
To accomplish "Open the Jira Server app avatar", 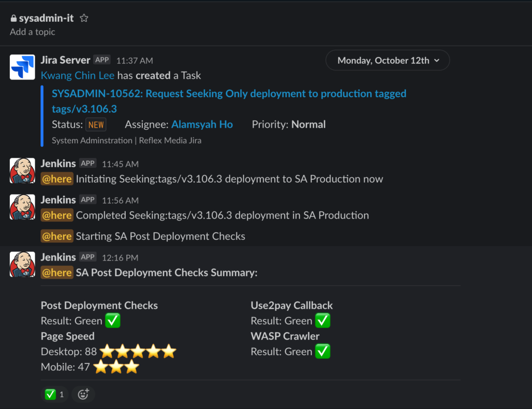I will 22,67.
